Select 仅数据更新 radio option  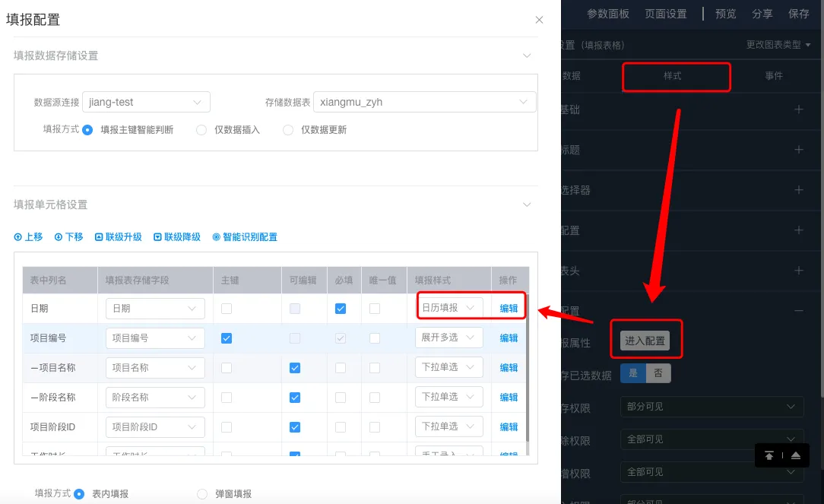pyautogui.click(x=288, y=130)
